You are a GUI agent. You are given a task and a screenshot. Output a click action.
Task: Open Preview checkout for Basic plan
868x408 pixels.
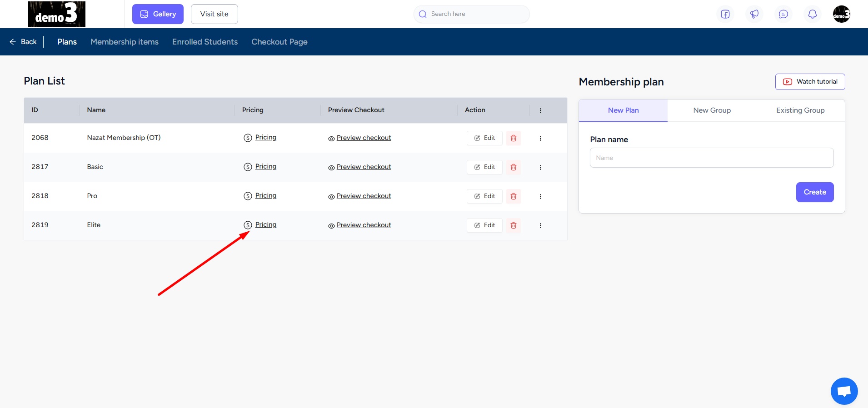[x=364, y=167]
